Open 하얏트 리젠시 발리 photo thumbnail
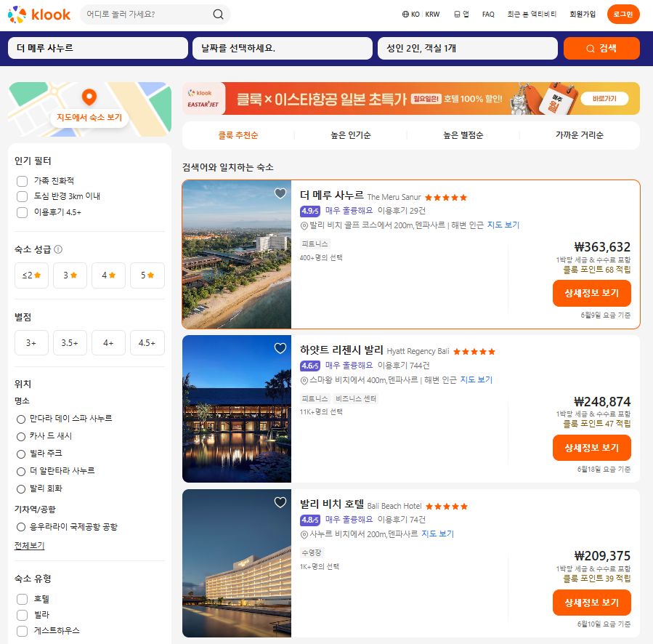Image resolution: width=653 pixels, height=644 pixels. tap(237, 409)
